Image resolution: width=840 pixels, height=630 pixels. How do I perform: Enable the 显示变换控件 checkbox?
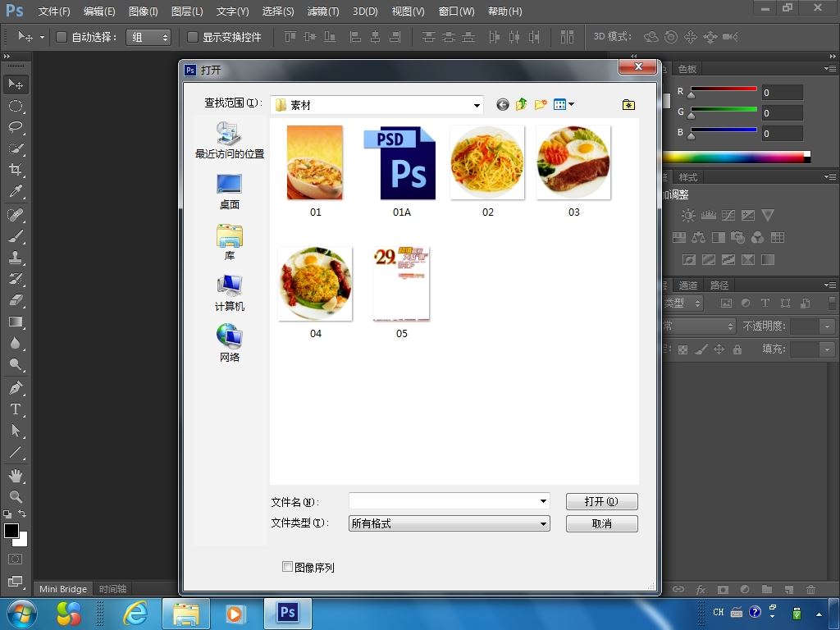click(x=192, y=37)
